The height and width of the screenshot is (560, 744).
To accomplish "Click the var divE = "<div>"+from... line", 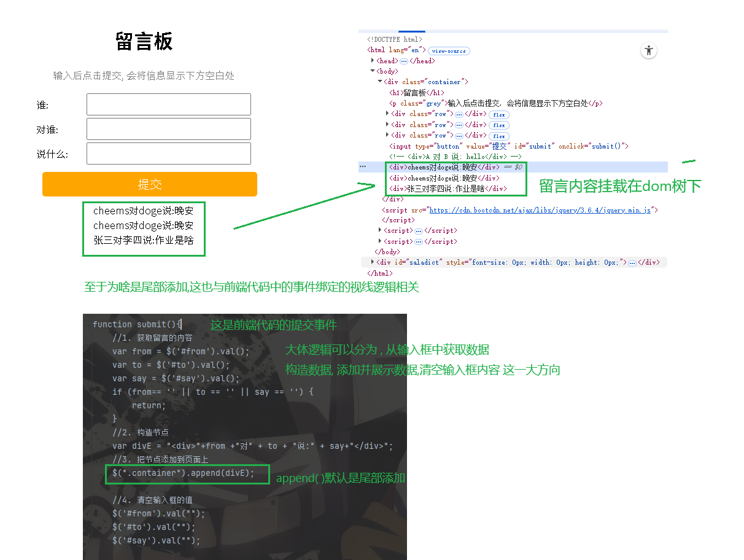I will click(x=252, y=446).
